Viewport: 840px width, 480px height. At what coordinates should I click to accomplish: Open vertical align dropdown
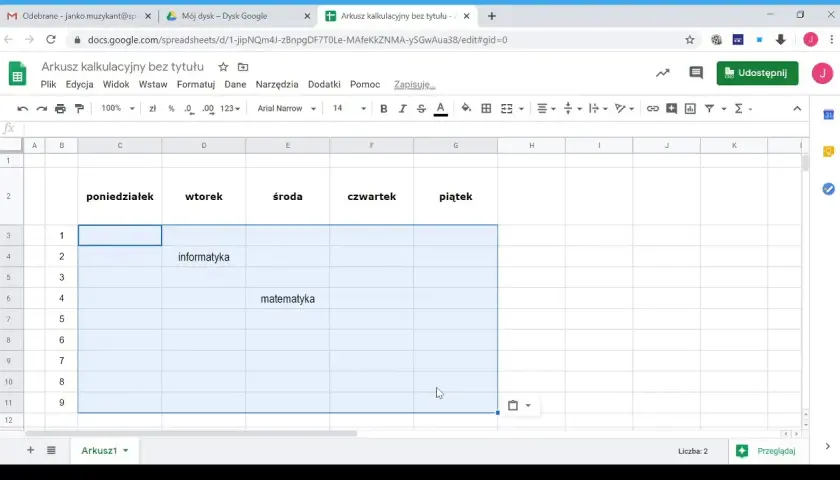572,109
